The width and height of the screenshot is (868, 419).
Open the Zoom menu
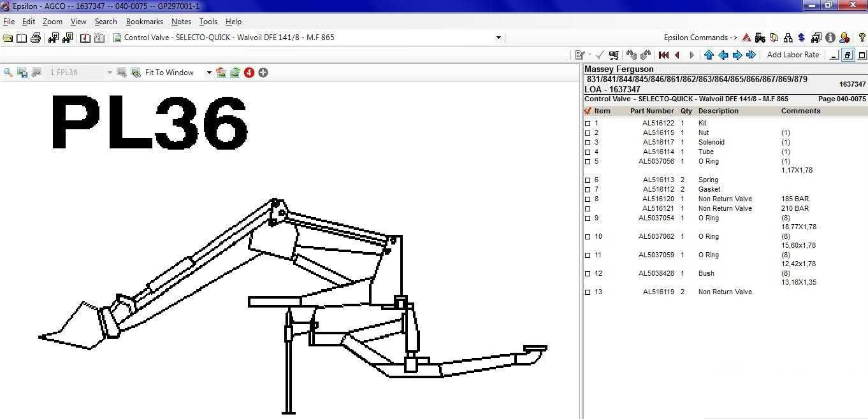[x=53, y=22]
